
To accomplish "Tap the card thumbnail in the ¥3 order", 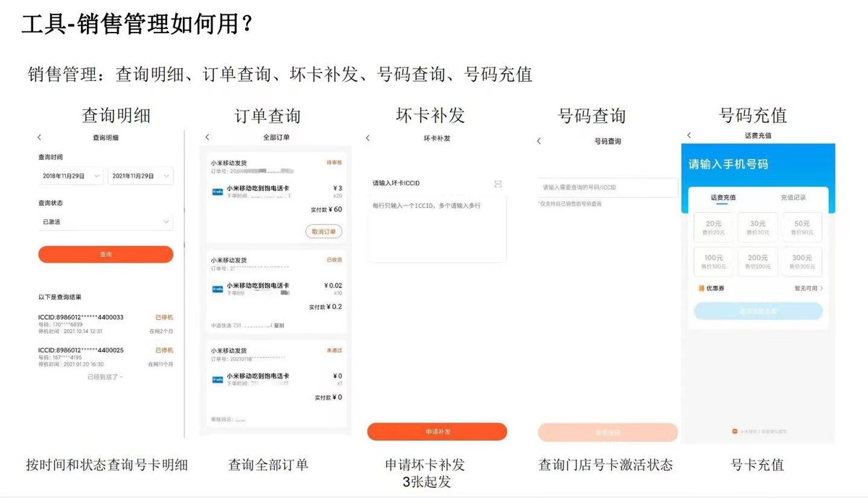I will [x=217, y=192].
